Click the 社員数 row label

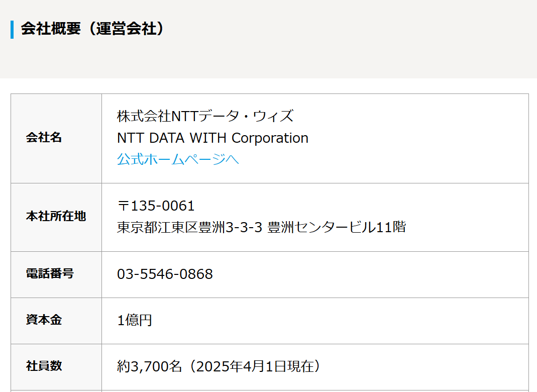[x=44, y=366]
